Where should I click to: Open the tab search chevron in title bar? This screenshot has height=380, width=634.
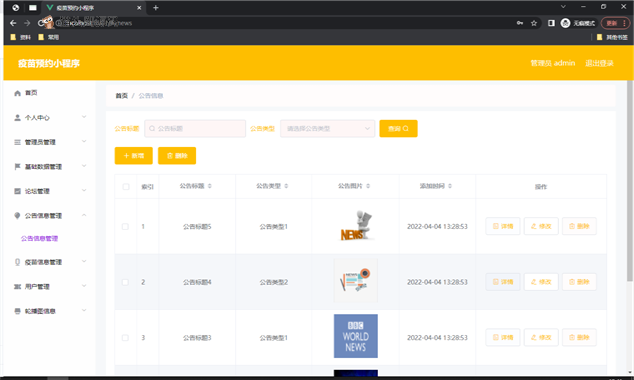tap(563, 6)
